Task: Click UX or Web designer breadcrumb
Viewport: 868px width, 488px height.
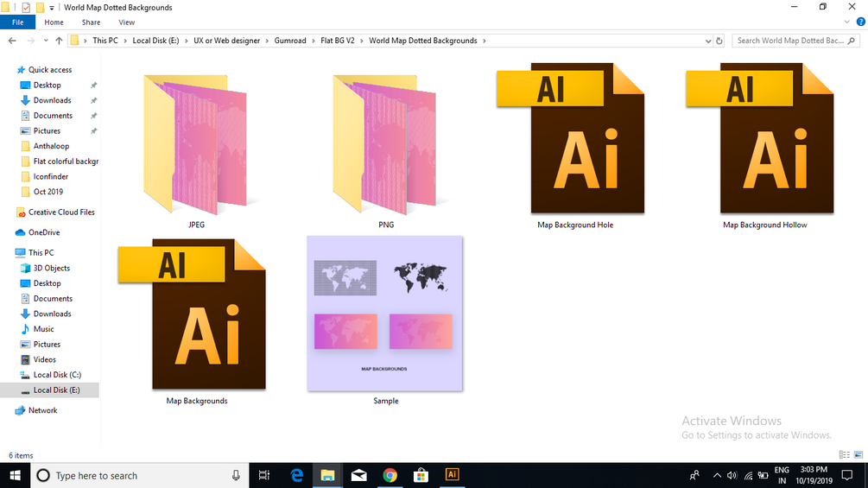Action: click(x=226, y=41)
